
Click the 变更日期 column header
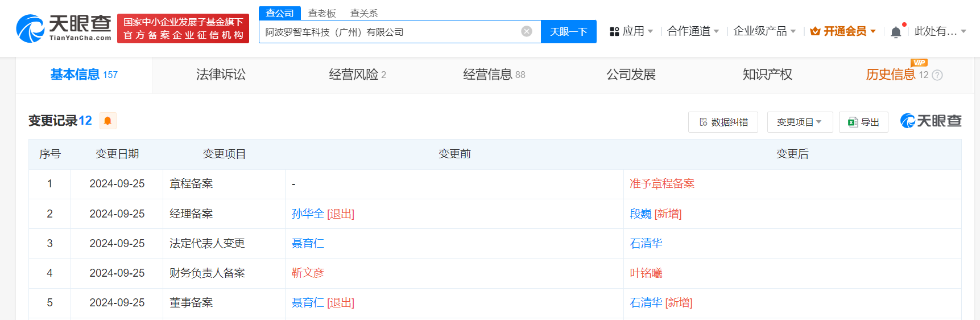(x=117, y=154)
